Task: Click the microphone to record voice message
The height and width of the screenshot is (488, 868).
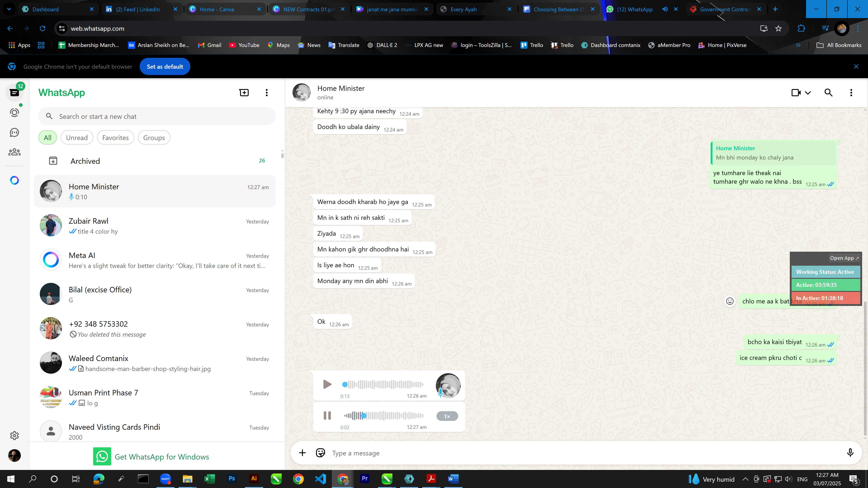Action: coord(850,453)
